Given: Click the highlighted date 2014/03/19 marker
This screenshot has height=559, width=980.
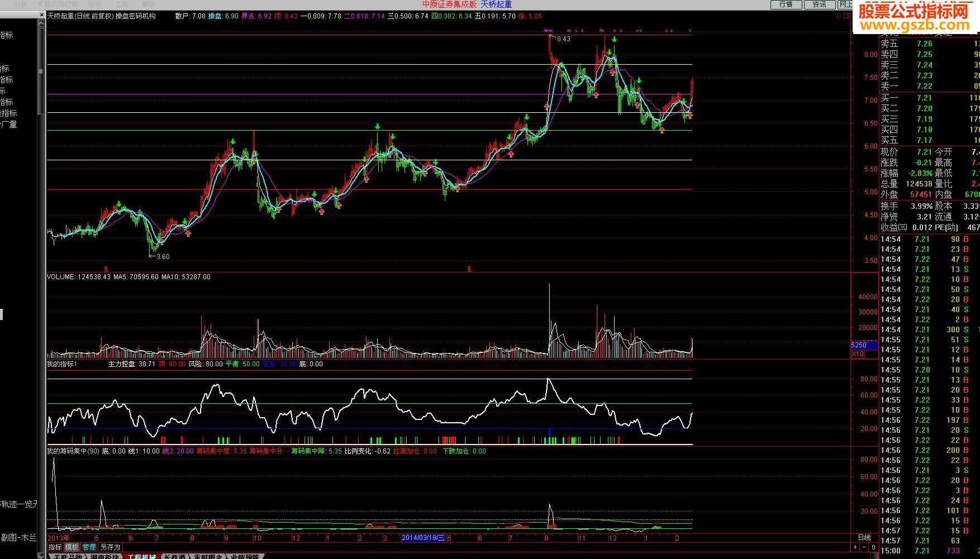Looking at the screenshot, I should coord(423,538).
